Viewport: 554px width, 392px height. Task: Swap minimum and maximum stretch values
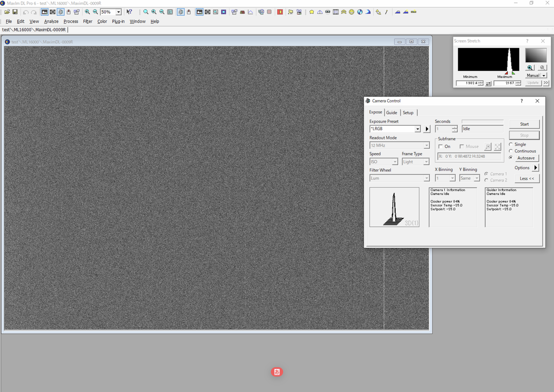pos(488,83)
